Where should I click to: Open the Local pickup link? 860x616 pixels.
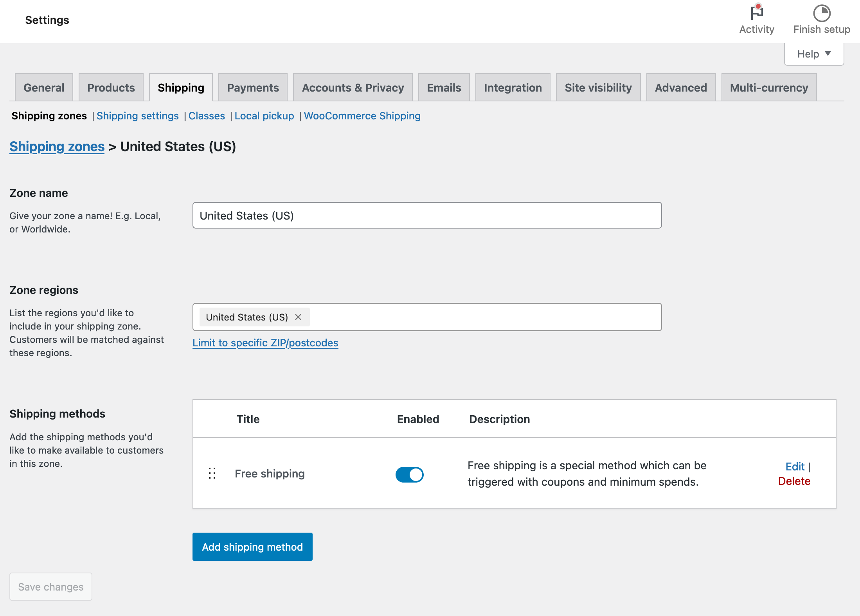pos(264,116)
